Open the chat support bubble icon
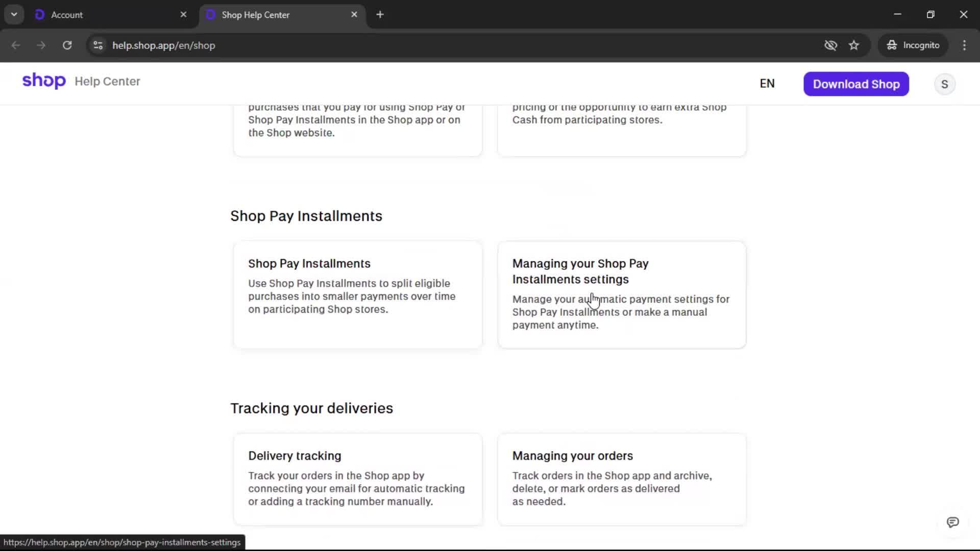Screen dimensions: 980x551 [952, 522]
